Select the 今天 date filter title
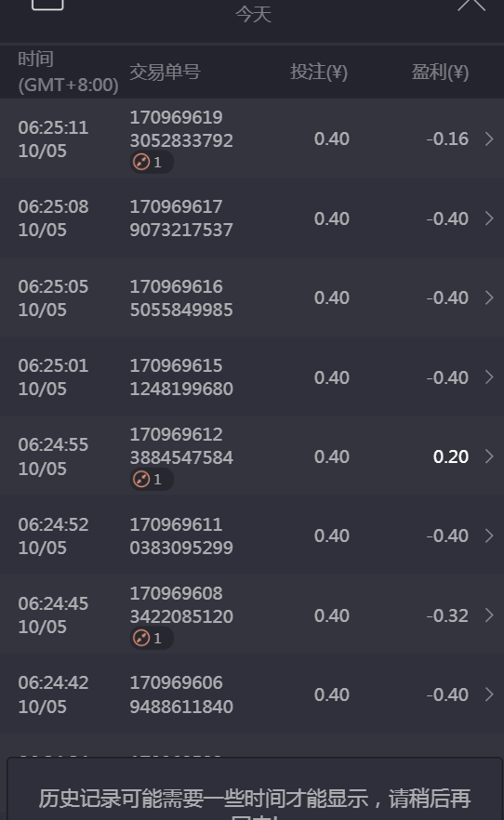 pos(253,14)
